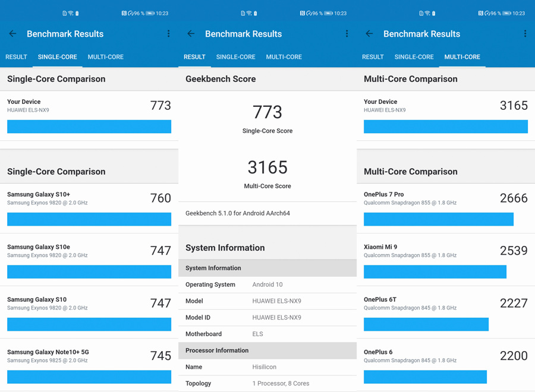
Task: Tap Geekbench 5.1.0 for Android AArch64 text
Action: click(x=237, y=213)
